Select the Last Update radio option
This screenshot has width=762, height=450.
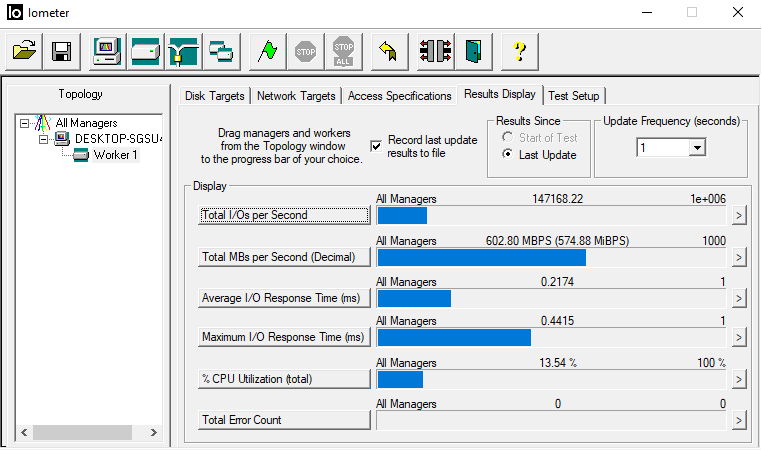507,155
